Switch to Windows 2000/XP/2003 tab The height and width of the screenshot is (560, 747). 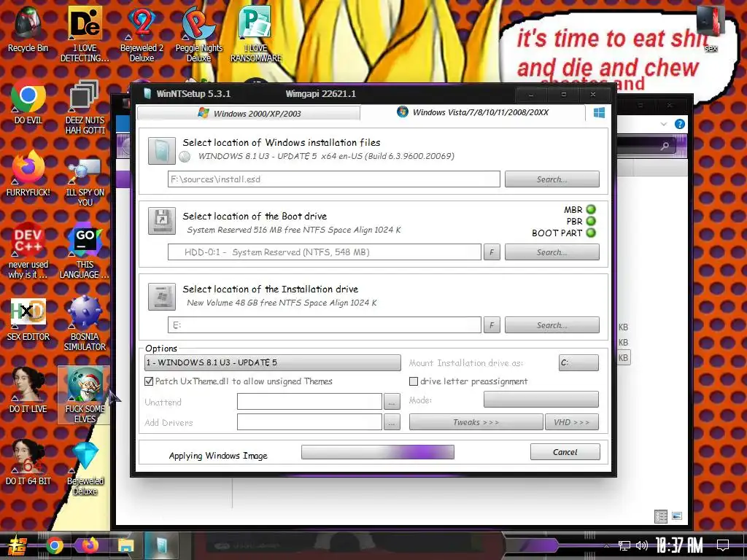point(249,113)
